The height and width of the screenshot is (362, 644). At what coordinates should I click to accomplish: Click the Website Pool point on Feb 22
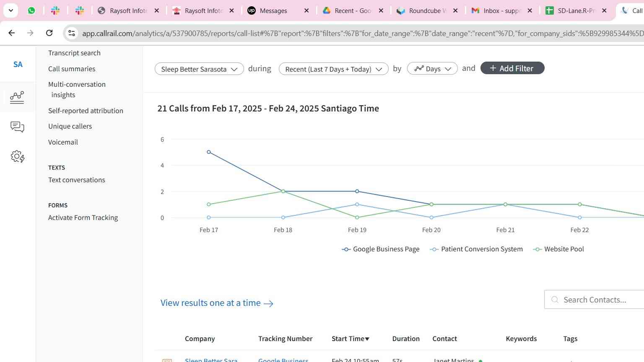tap(580, 204)
